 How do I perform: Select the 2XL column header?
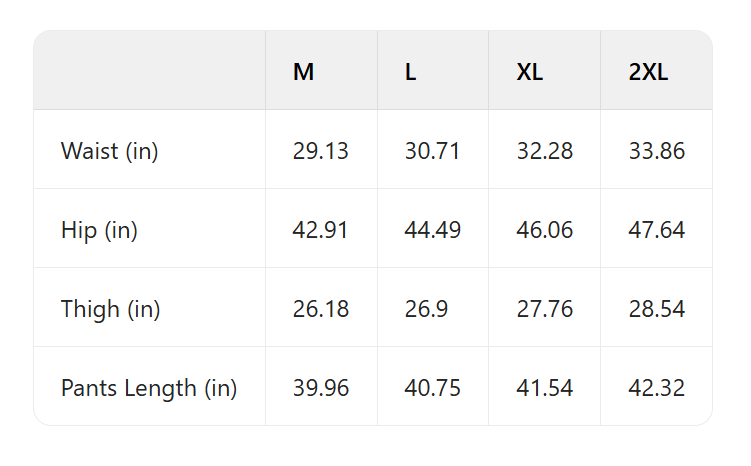coord(648,72)
